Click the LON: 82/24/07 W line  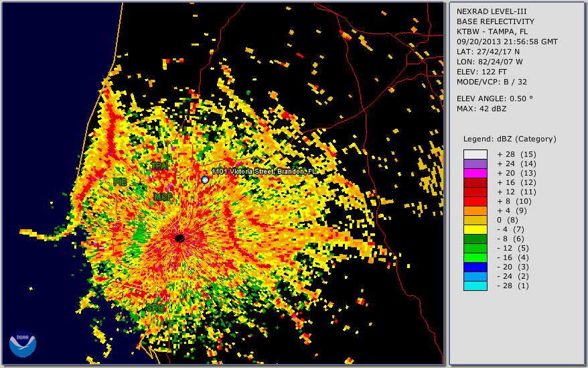[490, 62]
